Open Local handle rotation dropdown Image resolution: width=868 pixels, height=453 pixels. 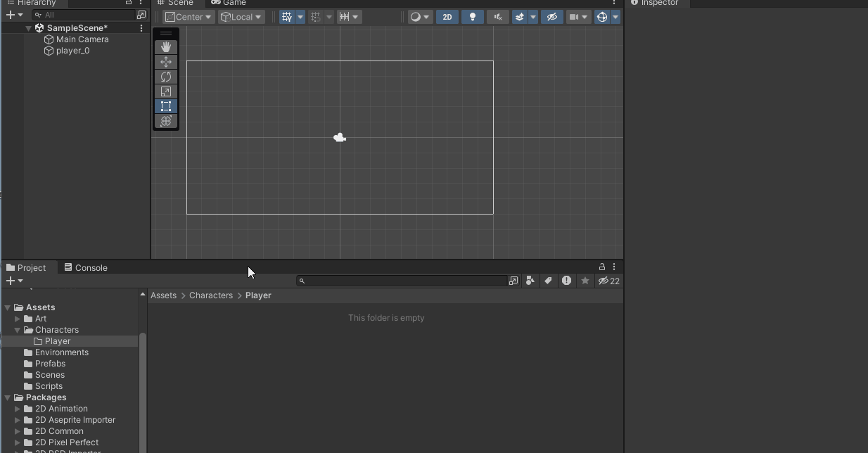point(241,17)
